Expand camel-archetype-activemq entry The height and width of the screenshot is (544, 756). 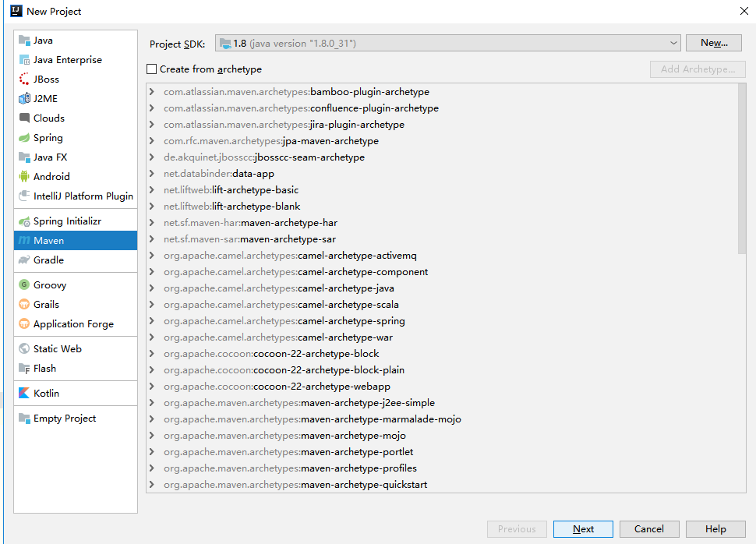(x=152, y=256)
